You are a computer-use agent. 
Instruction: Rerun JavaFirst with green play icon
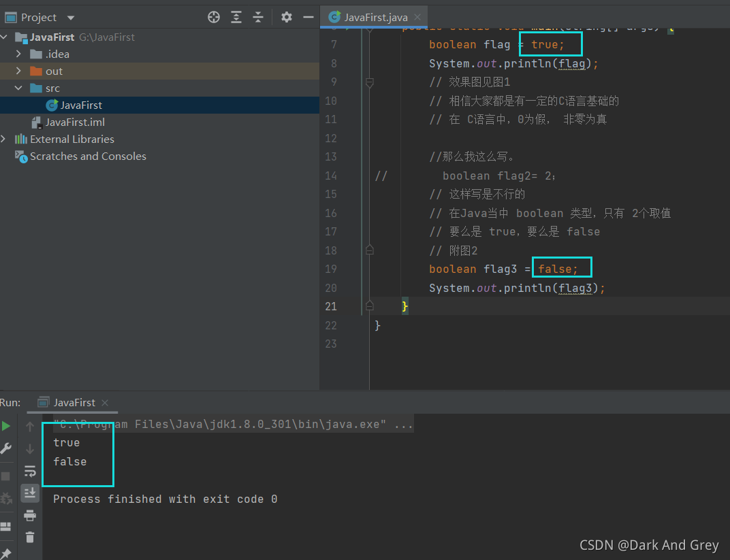pos(6,425)
